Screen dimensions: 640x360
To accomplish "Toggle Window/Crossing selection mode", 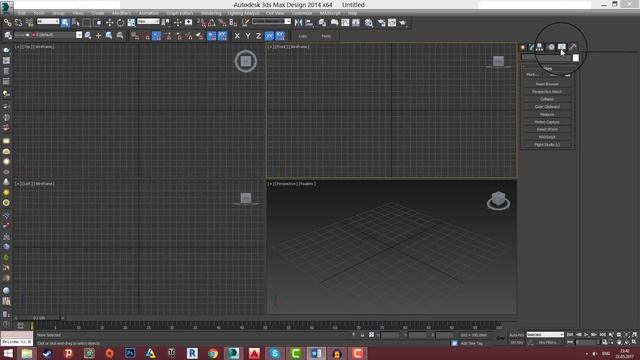I will (97, 22).
